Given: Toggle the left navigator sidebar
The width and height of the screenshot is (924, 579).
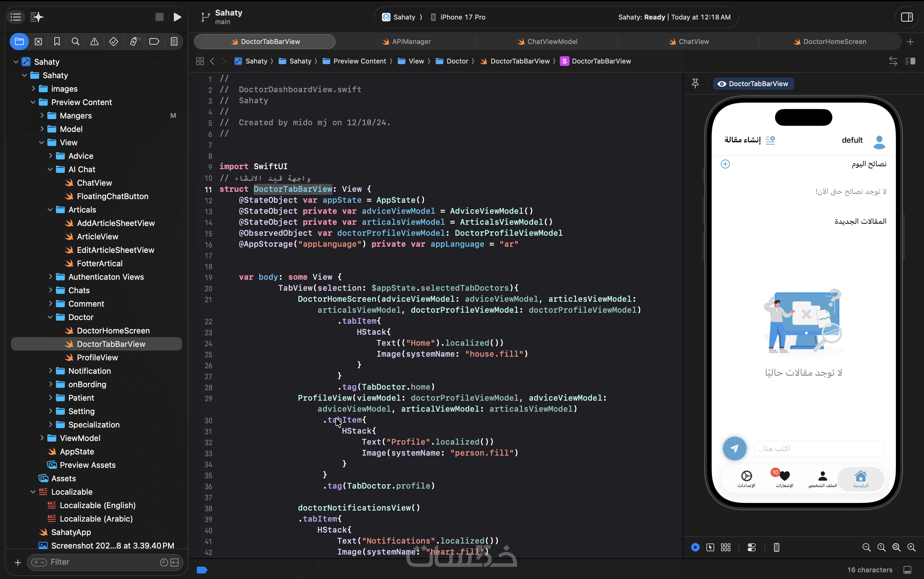Looking at the screenshot, I should click(x=16, y=17).
